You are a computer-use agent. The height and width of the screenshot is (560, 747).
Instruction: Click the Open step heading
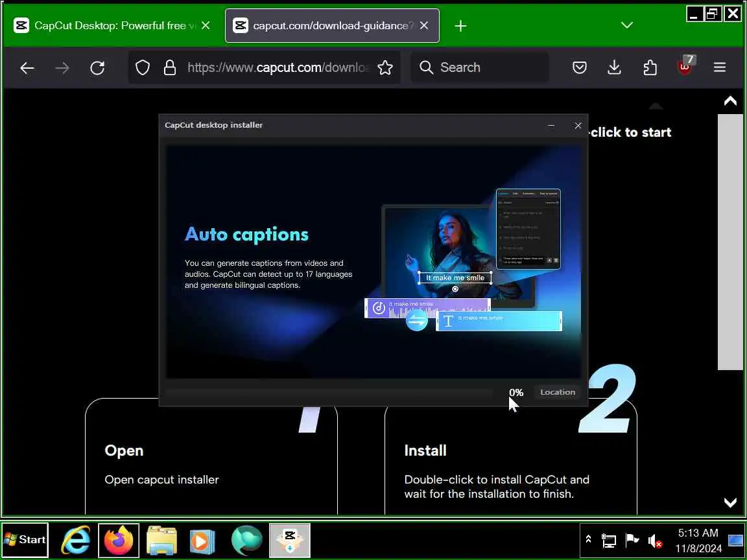coord(124,451)
